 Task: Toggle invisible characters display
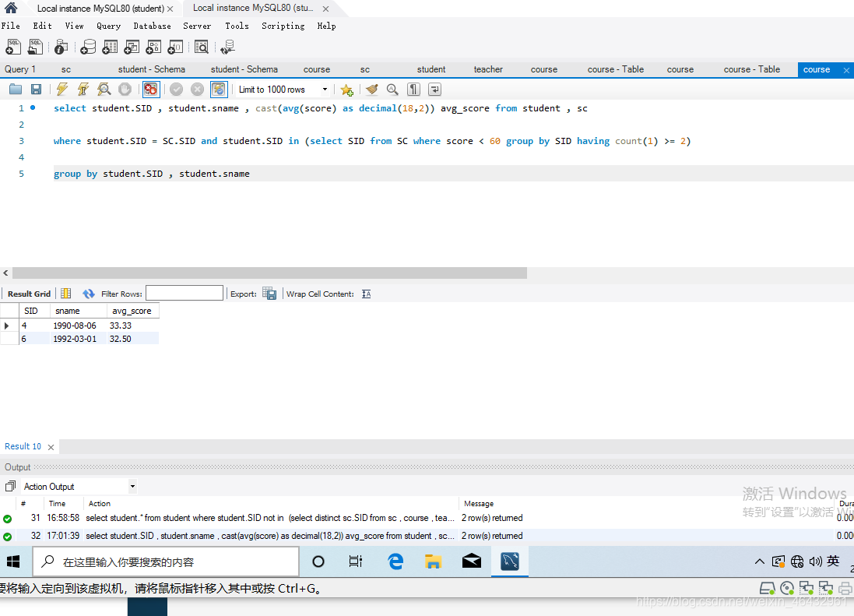click(414, 90)
